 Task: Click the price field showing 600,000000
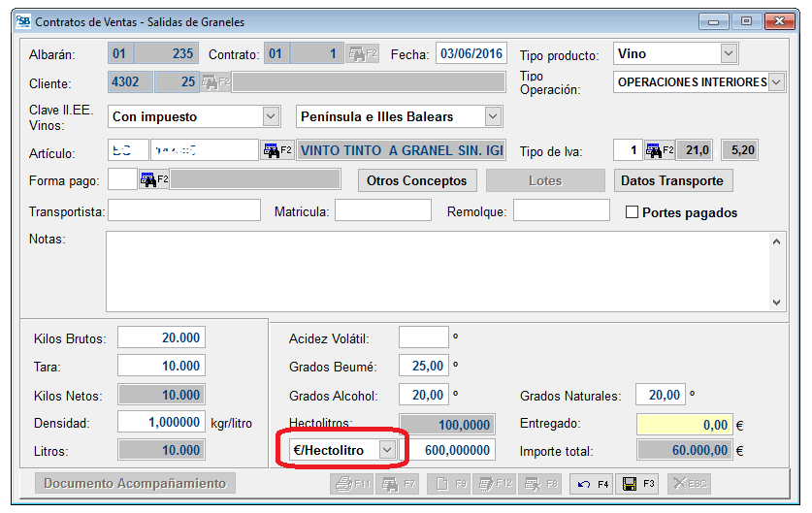click(x=447, y=450)
